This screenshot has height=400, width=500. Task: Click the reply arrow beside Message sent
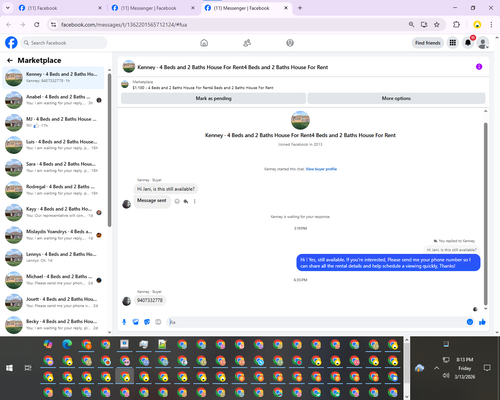coord(186,201)
